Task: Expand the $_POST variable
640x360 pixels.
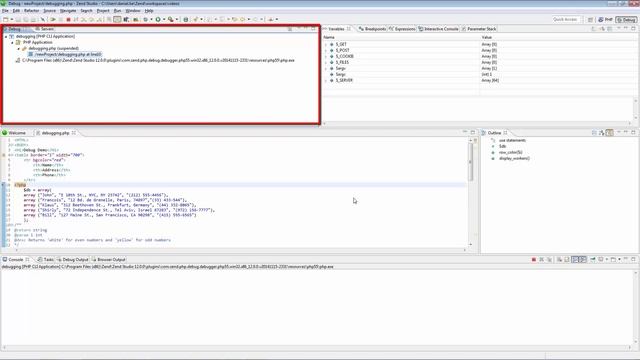Action: click(326, 51)
